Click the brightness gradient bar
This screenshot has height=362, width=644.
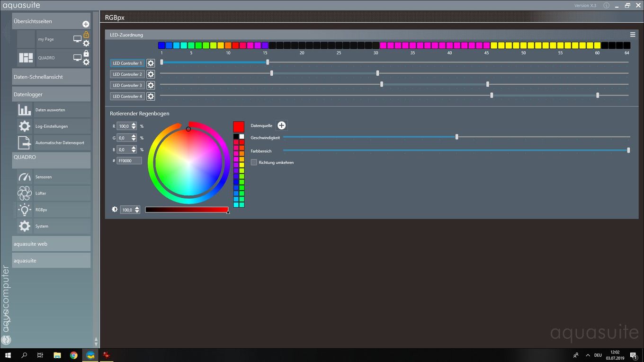(x=187, y=209)
